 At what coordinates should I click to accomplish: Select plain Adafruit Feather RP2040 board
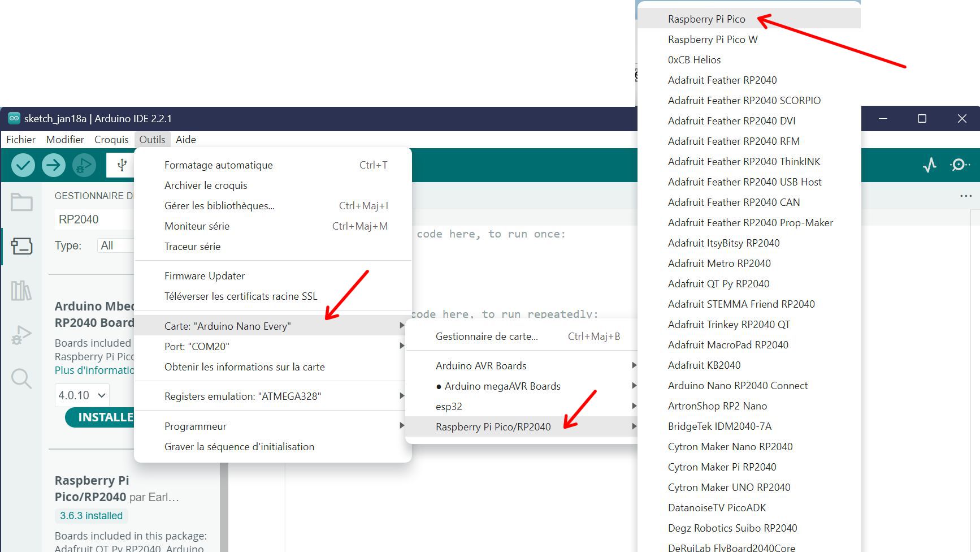click(749, 80)
